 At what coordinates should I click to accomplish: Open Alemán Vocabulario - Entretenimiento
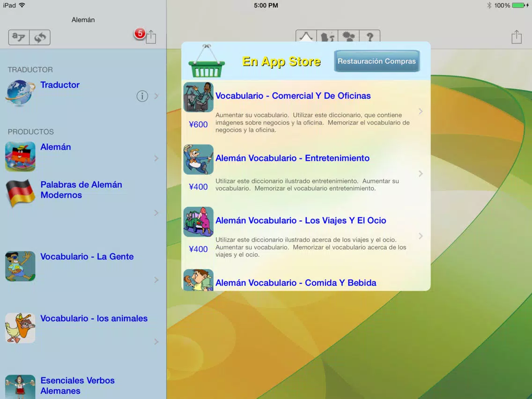[x=293, y=158]
